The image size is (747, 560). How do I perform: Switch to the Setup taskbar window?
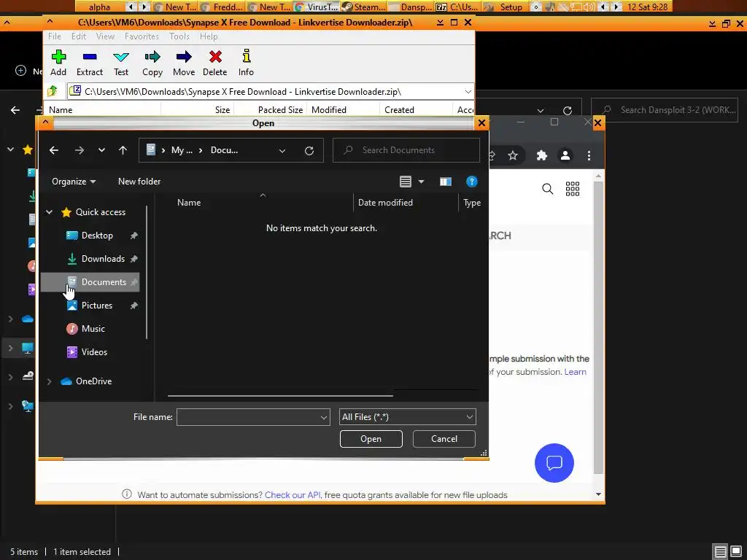point(506,7)
